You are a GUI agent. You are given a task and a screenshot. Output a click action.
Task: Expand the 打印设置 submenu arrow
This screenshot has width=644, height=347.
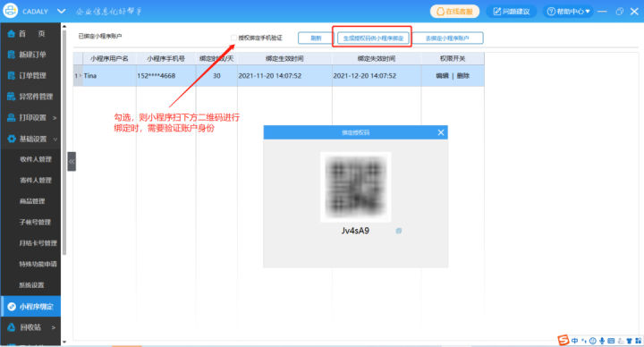pyautogui.click(x=55, y=118)
